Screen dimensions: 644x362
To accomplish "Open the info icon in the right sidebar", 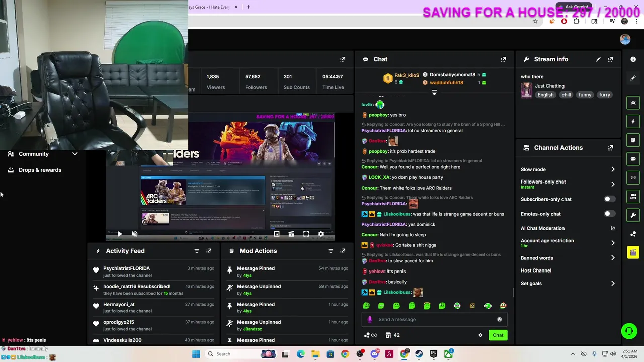I will (633, 59).
